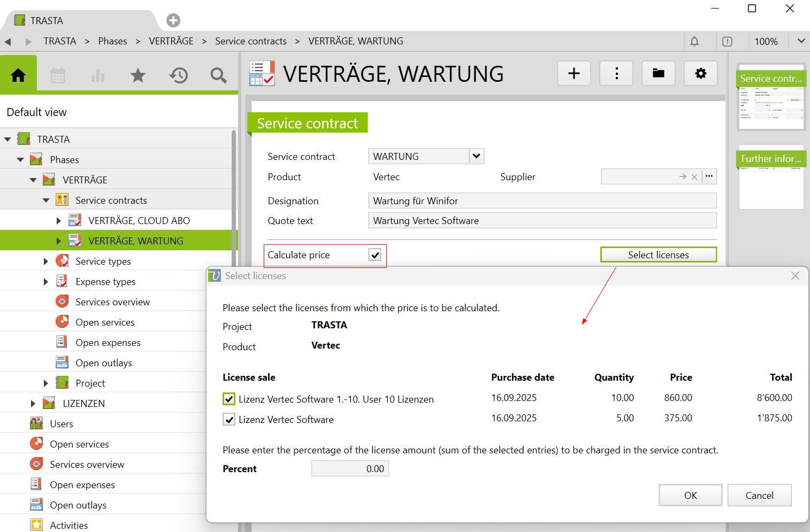The width and height of the screenshot is (810, 532).
Task: Expand the Service types tree node
Action: (46, 261)
